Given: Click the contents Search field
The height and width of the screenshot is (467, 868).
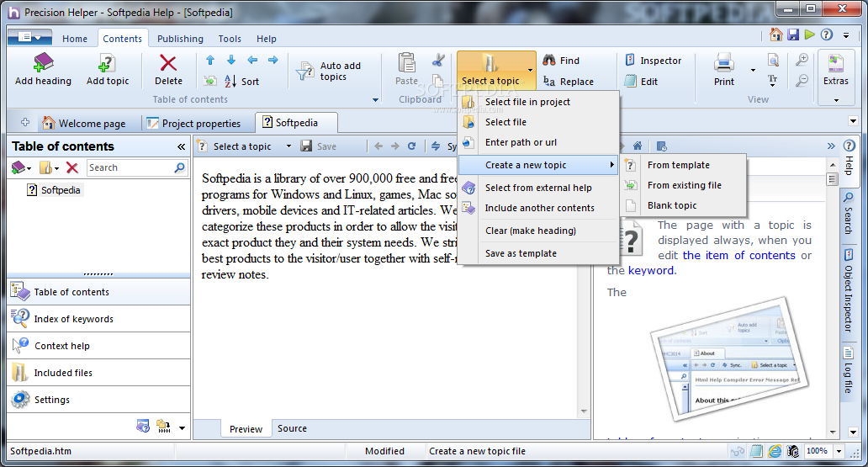Looking at the screenshot, I should point(137,167).
